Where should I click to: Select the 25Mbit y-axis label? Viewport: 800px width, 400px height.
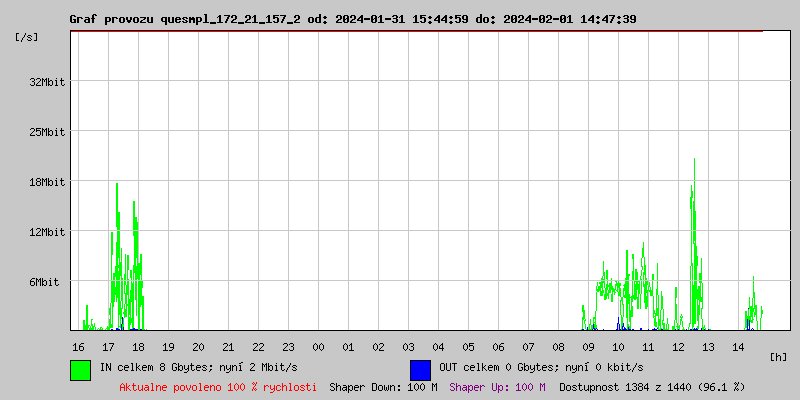click(47, 132)
